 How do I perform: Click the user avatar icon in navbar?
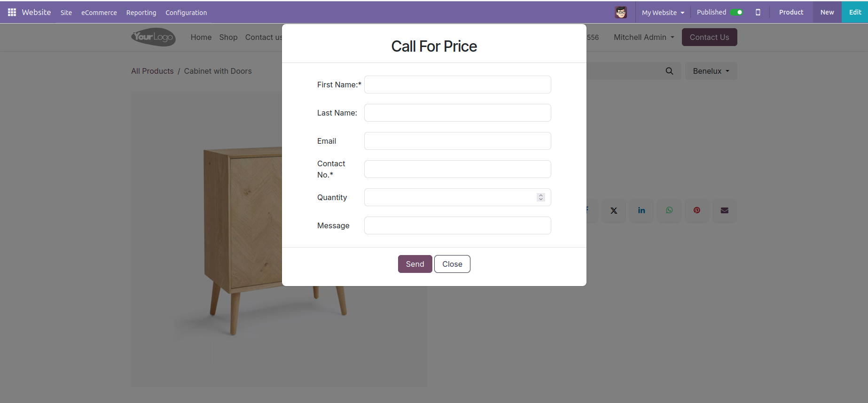[x=621, y=13]
